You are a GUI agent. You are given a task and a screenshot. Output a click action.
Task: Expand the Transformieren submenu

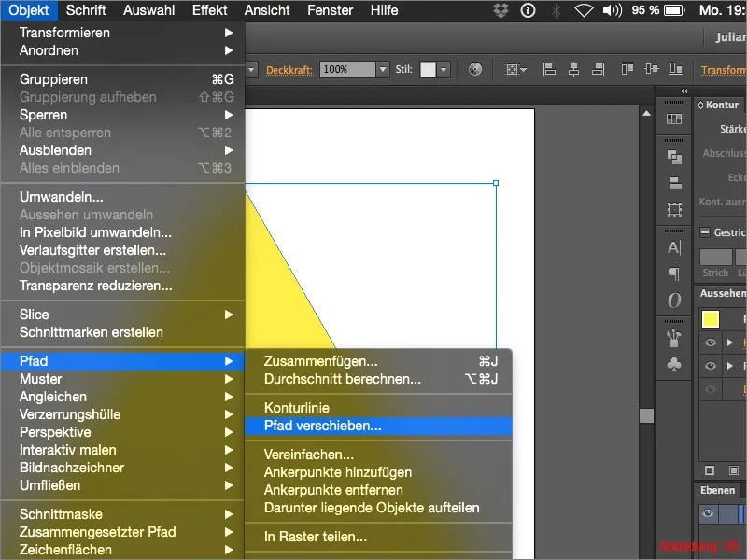coord(123,33)
